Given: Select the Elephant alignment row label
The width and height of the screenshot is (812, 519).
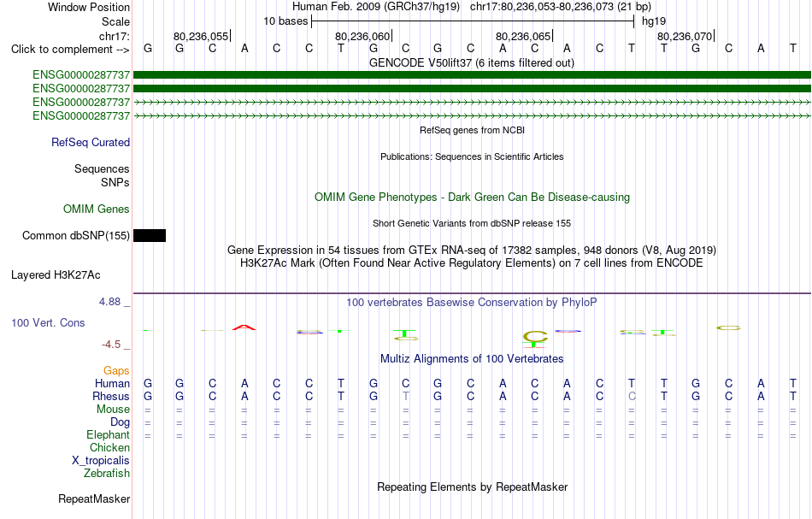Looking at the screenshot, I should [109, 435].
